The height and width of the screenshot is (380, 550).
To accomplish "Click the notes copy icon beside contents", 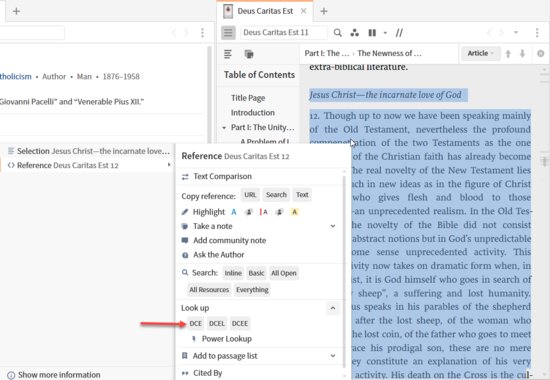I will [x=249, y=54].
